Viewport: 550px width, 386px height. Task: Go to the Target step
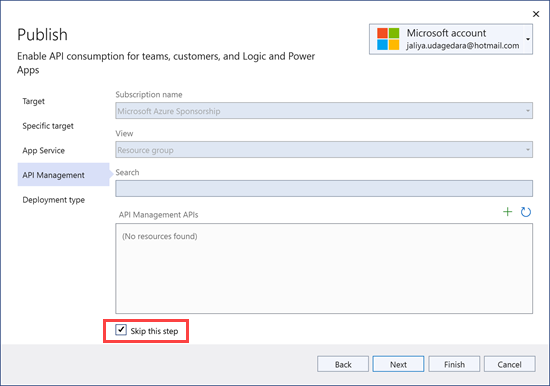pyautogui.click(x=34, y=101)
